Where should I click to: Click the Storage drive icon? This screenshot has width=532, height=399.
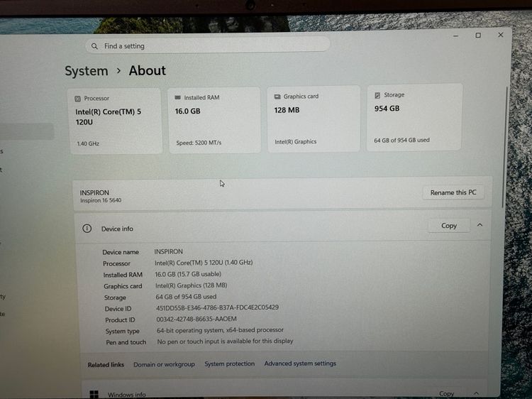point(377,95)
